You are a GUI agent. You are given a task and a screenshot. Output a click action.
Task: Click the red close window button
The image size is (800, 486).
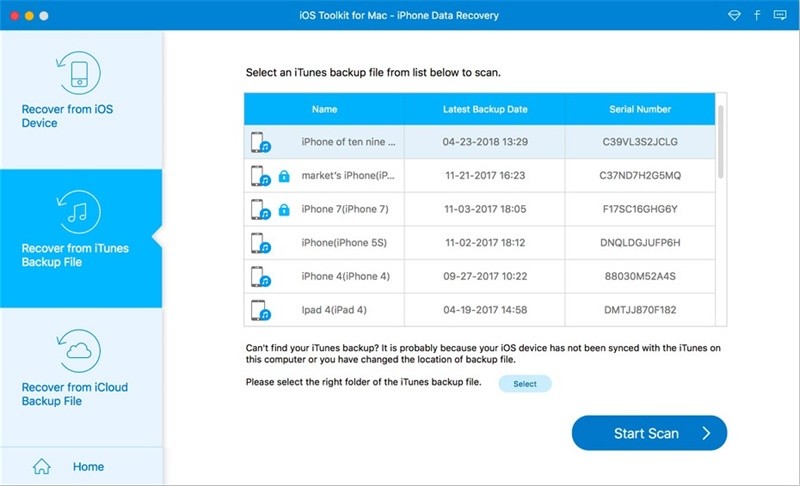point(14,16)
